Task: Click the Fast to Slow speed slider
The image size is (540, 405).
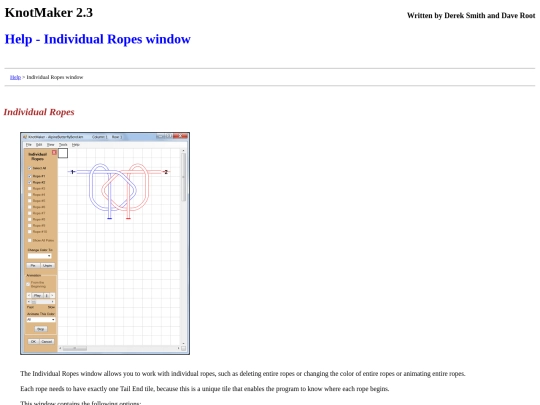Action: click(x=41, y=302)
